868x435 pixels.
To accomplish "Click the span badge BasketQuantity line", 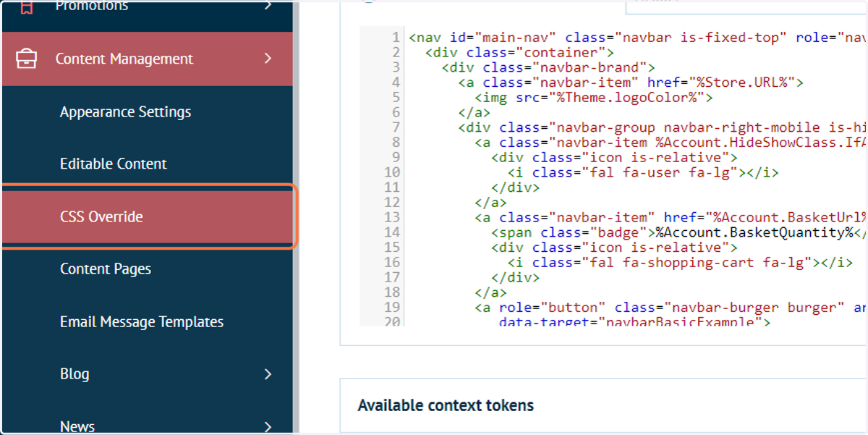I will coord(678,232).
